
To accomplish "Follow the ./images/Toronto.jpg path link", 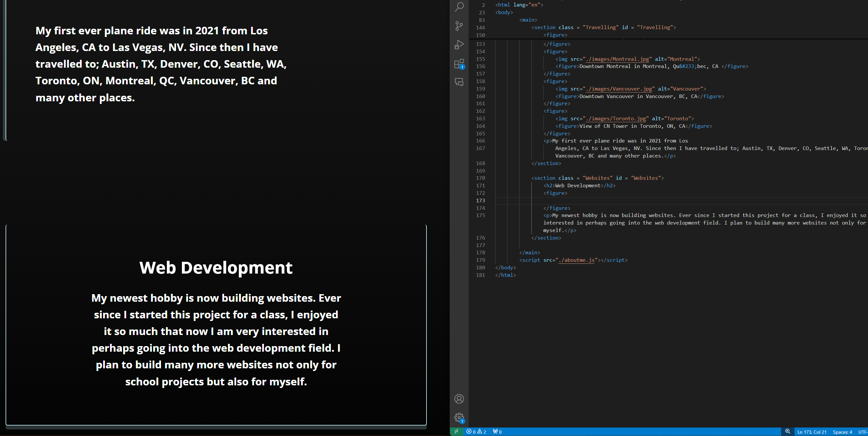I will [616, 119].
